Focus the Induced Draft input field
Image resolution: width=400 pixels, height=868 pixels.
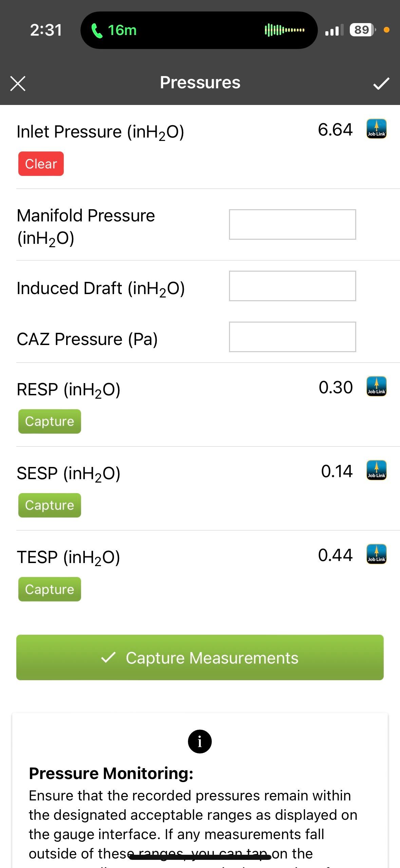click(x=292, y=286)
